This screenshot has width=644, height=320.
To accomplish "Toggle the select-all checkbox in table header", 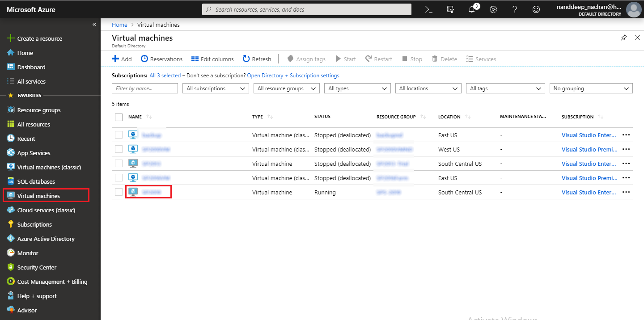I will [x=119, y=117].
